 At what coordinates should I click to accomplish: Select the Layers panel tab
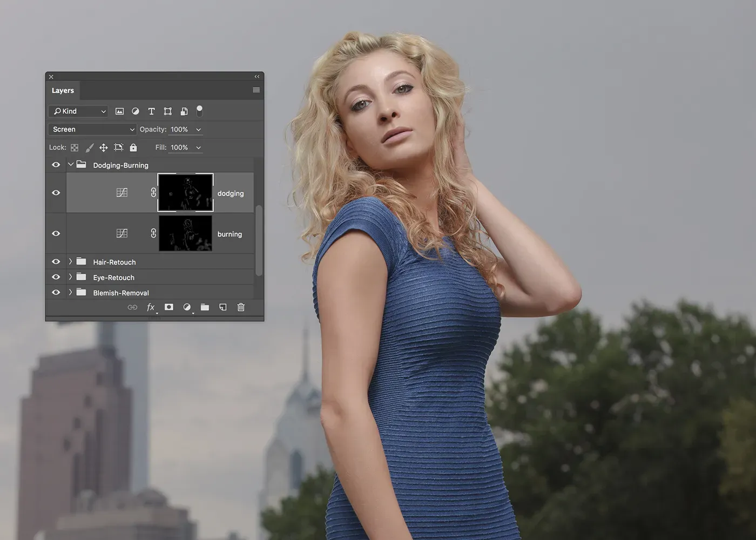coord(63,91)
